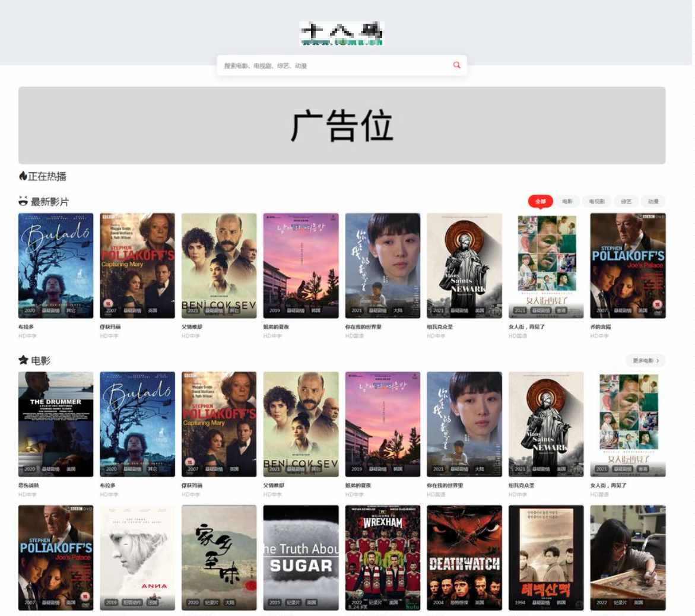
Task: Click the 广告位 advertisement banner
Action: tap(342, 125)
